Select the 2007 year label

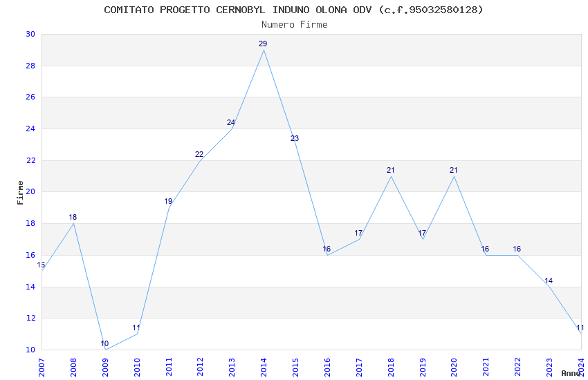click(42, 367)
